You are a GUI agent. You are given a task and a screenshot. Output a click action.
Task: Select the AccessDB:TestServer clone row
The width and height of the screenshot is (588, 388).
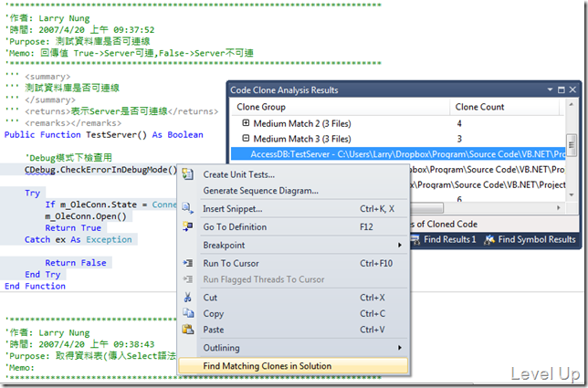pos(398,154)
